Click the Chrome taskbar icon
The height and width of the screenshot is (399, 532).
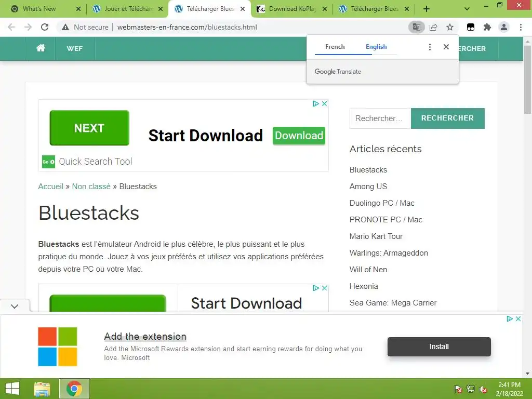(x=74, y=389)
